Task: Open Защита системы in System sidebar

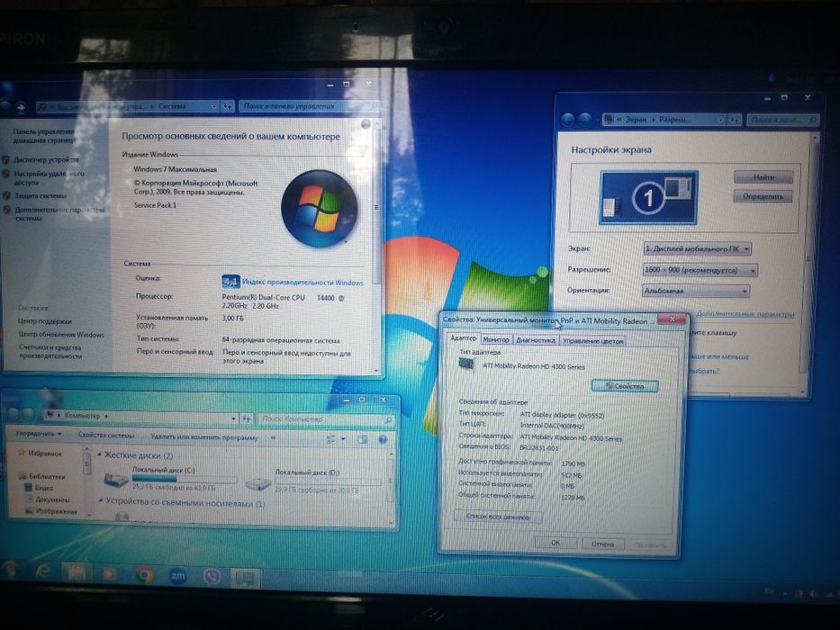Action: [41, 195]
